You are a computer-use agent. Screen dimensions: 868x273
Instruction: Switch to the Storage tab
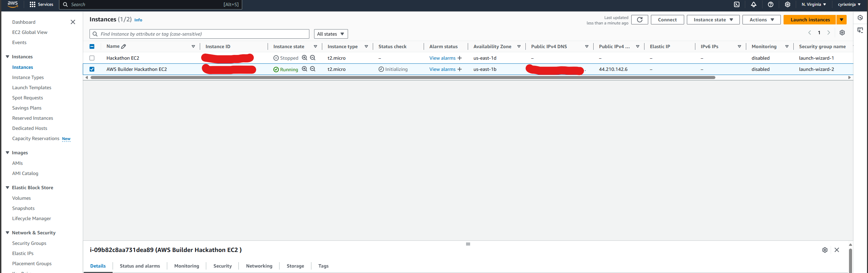tap(295, 266)
